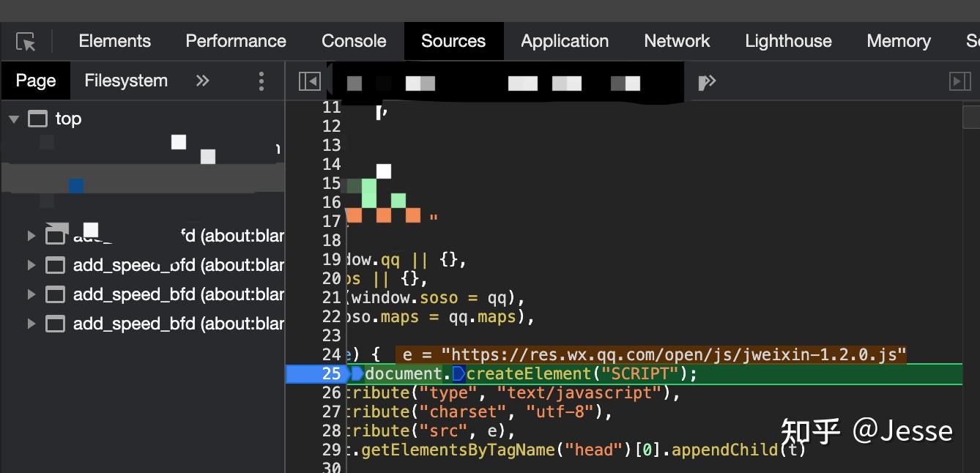The width and height of the screenshot is (980, 473).
Task: Open the DevTools three-dot customize menu
Action: 261,81
